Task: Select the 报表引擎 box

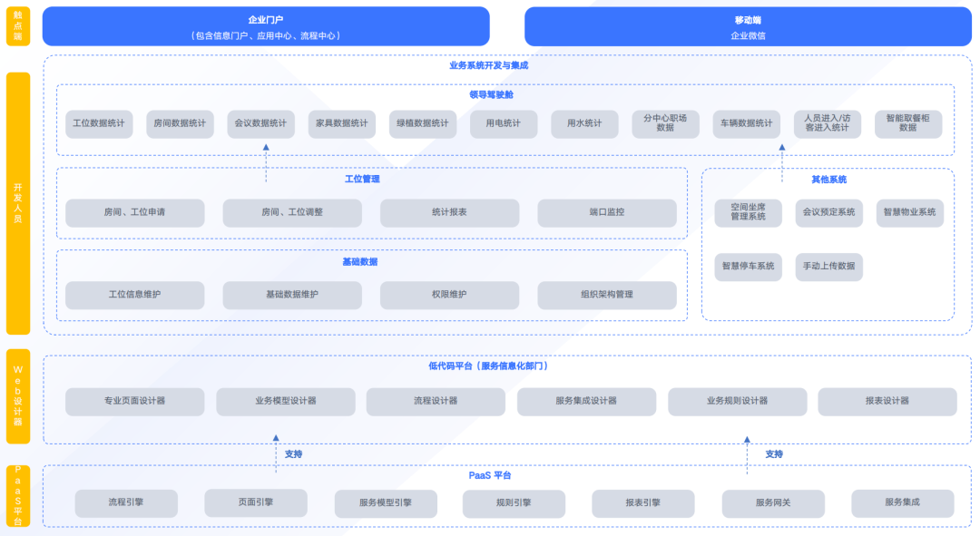Action: (643, 502)
